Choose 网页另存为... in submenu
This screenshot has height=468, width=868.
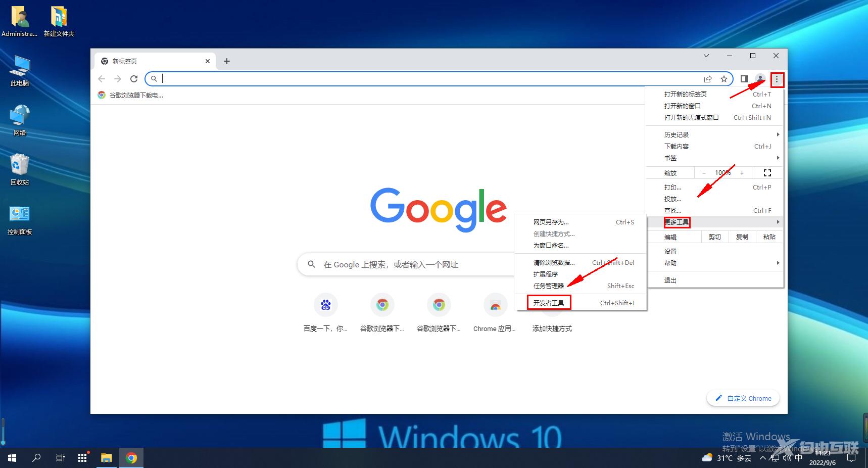[x=581, y=222]
